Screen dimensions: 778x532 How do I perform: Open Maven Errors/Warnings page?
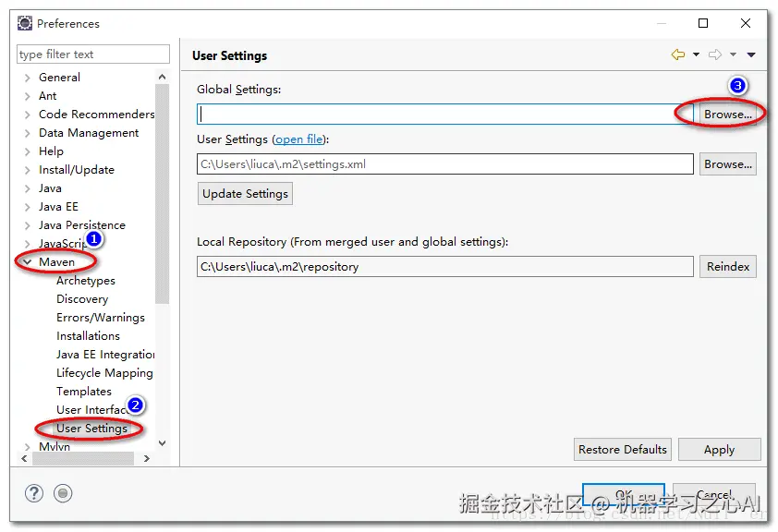[101, 318]
